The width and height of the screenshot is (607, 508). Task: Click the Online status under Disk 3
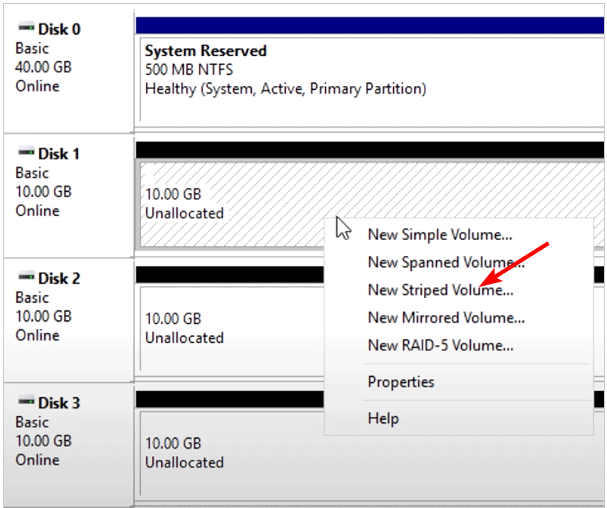click(x=38, y=460)
